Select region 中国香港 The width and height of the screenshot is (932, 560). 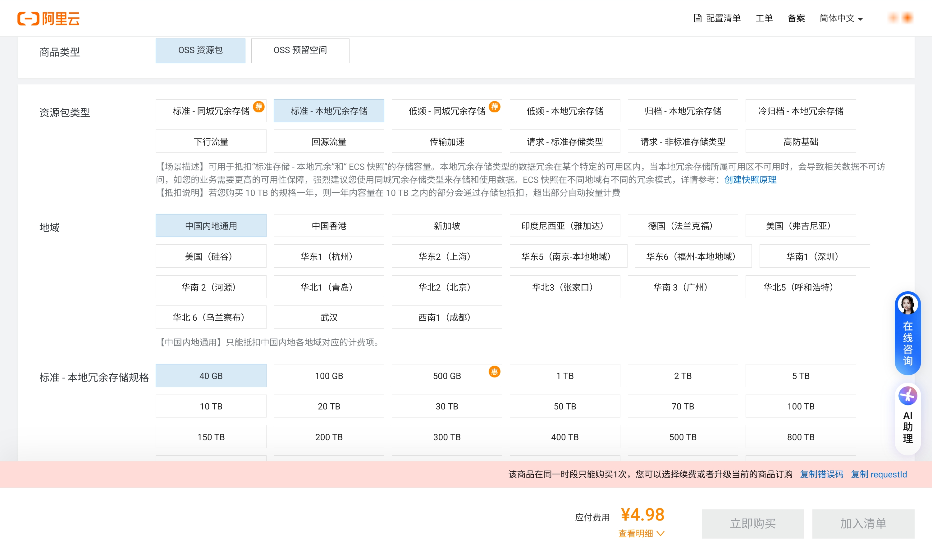pyautogui.click(x=329, y=226)
